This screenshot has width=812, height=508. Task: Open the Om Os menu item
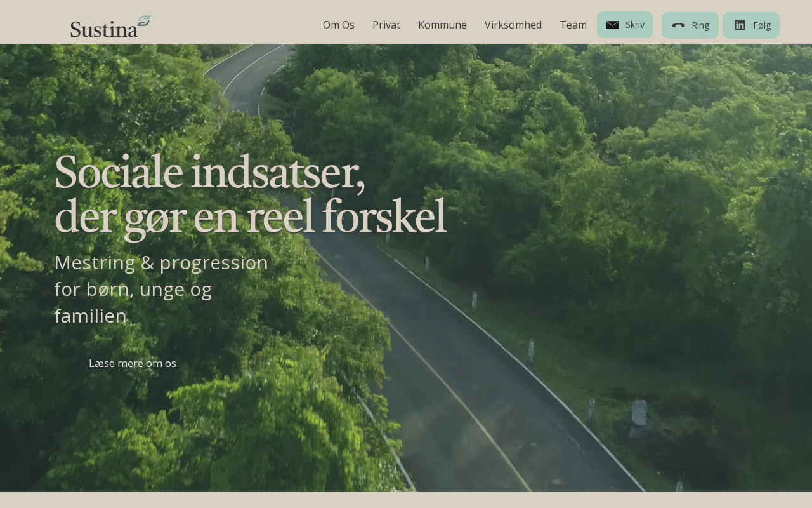pyautogui.click(x=339, y=25)
